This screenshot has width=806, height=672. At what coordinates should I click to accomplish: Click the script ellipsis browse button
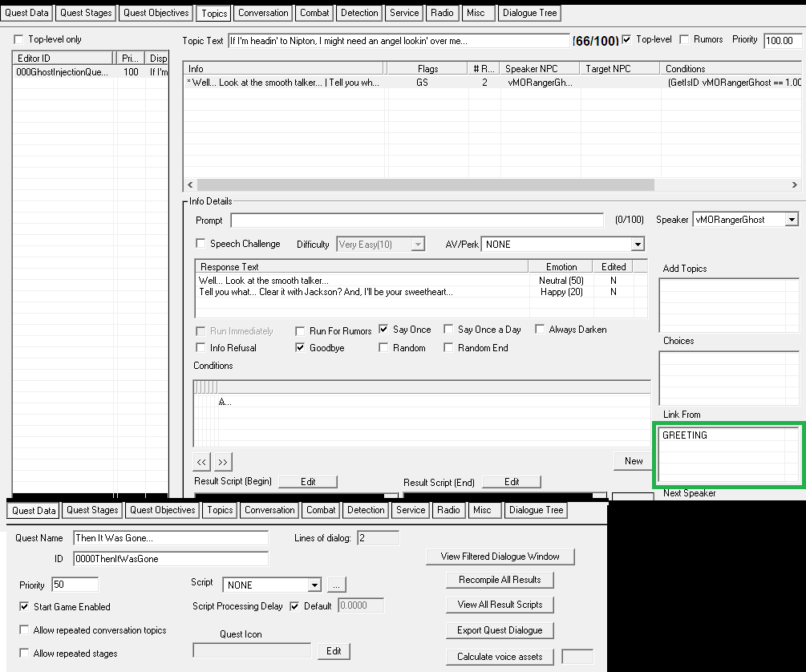pyautogui.click(x=336, y=585)
